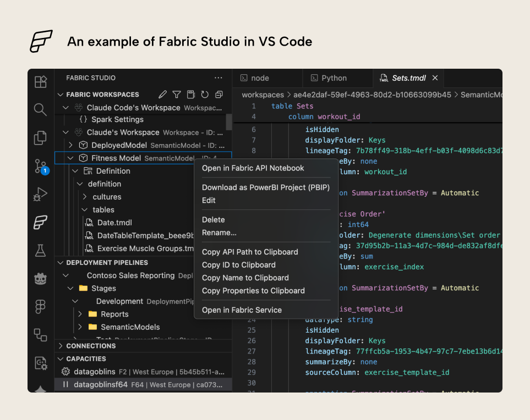Close the Sets.tmdl editor tab
This screenshot has height=420, width=530.
[435, 78]
